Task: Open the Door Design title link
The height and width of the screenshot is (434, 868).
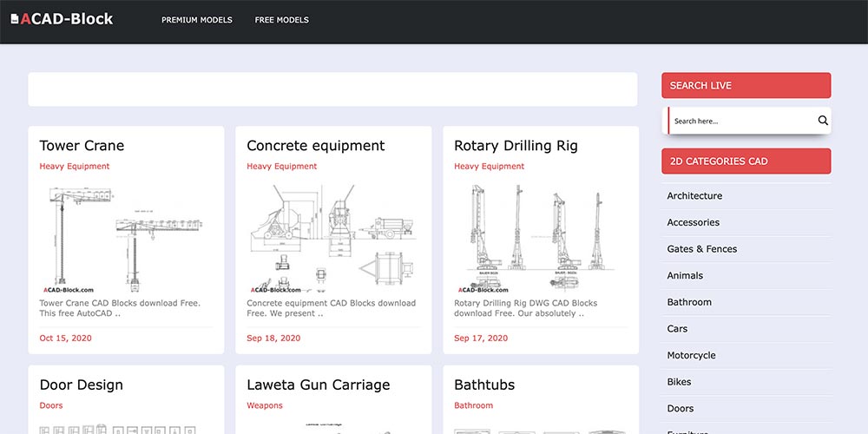Action: click(x=82, y=385)
